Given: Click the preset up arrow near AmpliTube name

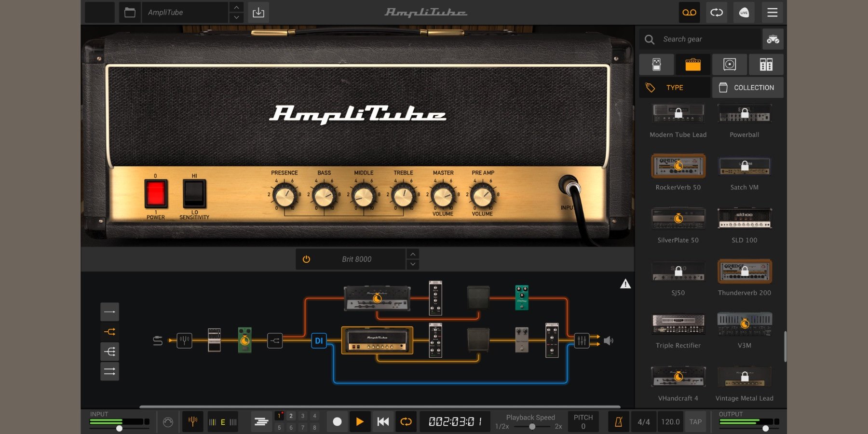Looking at the screenshot, I should point(236,7).
